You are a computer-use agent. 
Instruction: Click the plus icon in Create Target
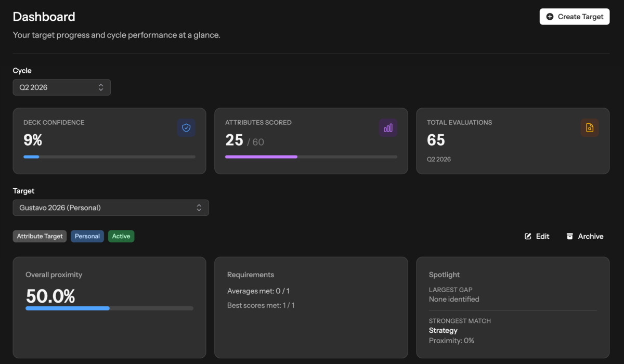click(x=550, y=17)
